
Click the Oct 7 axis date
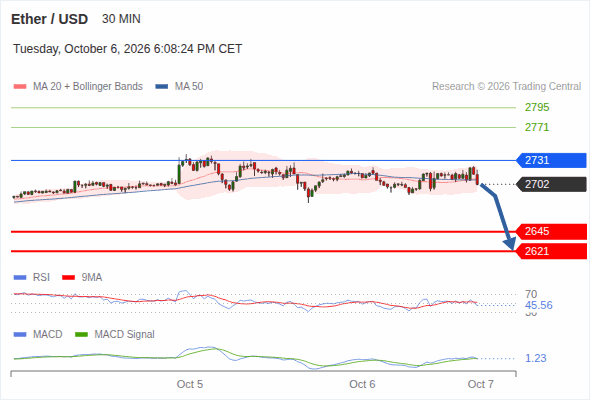[481, 384]
